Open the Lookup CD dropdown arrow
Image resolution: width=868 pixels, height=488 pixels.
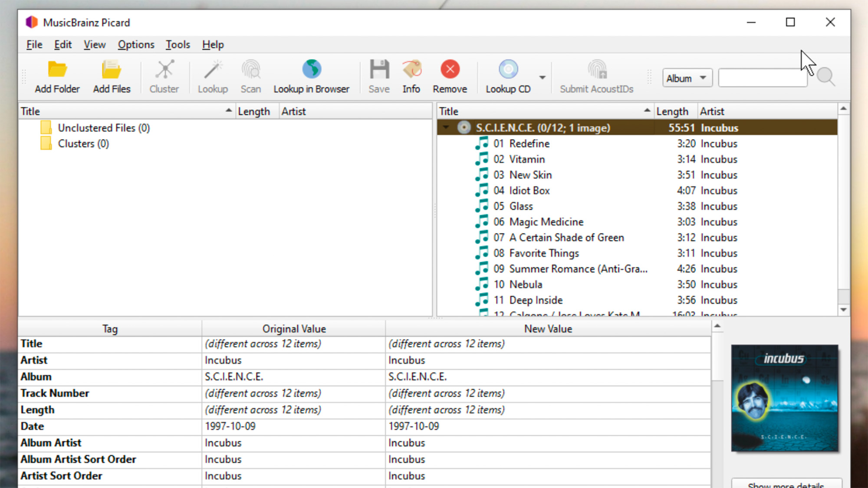tap(542, 78)
